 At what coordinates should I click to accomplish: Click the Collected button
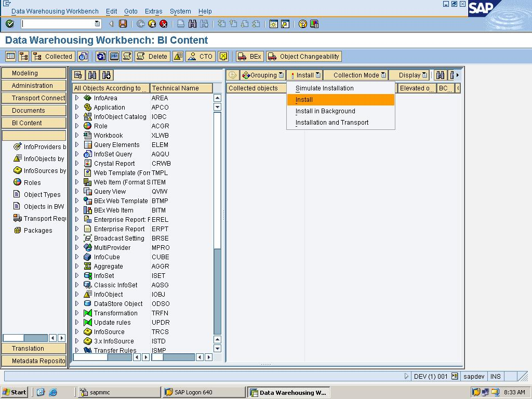pos(52,56)
